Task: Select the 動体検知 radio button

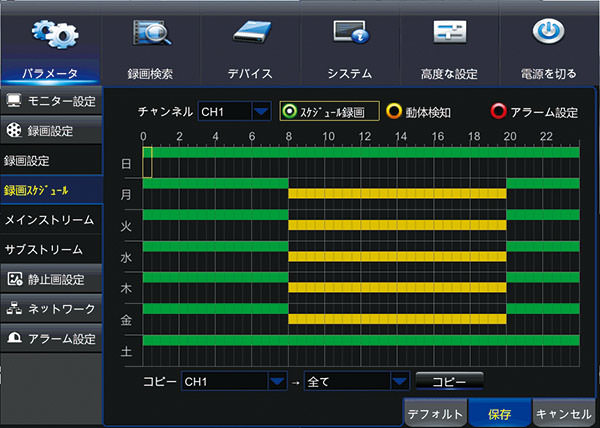Action: pos(395,112)
